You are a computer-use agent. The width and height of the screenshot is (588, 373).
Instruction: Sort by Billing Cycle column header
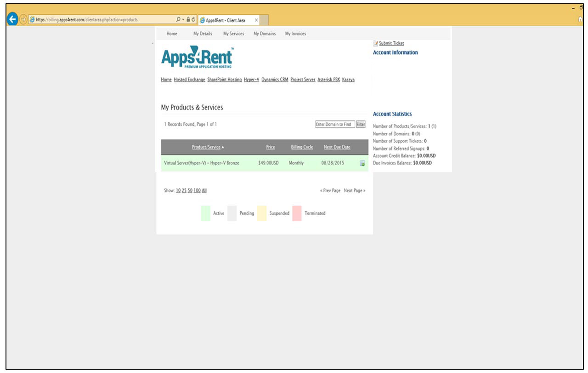(x=302, y=147)
